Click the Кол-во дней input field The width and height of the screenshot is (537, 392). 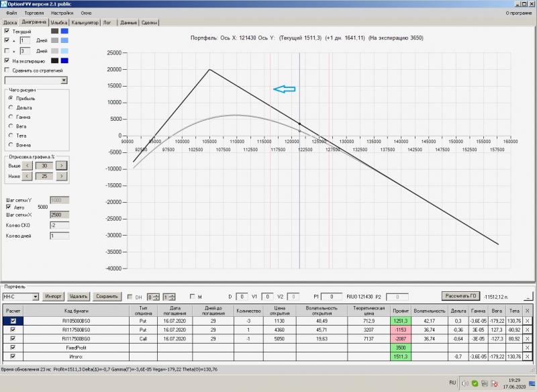[x=59, y=236]
